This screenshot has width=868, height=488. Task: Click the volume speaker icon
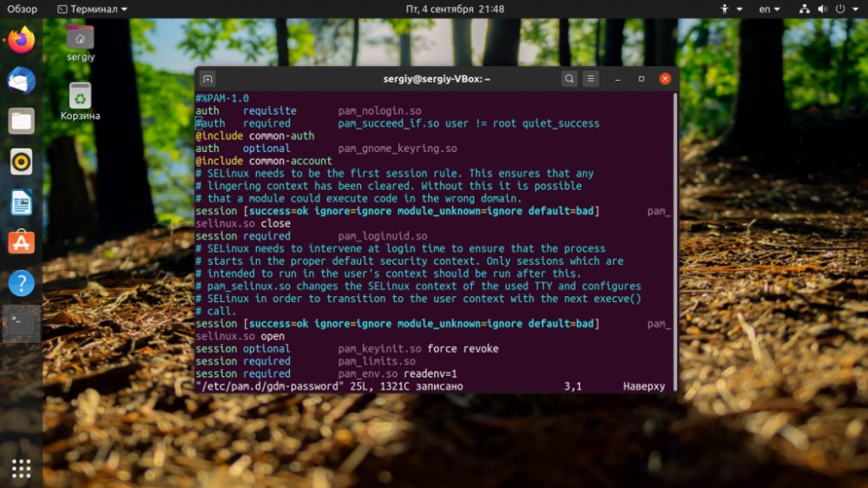click(823, 9)
